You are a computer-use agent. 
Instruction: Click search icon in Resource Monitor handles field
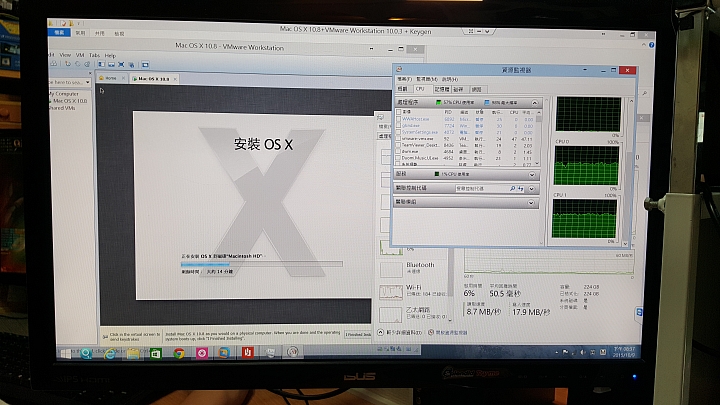[512, 188]
